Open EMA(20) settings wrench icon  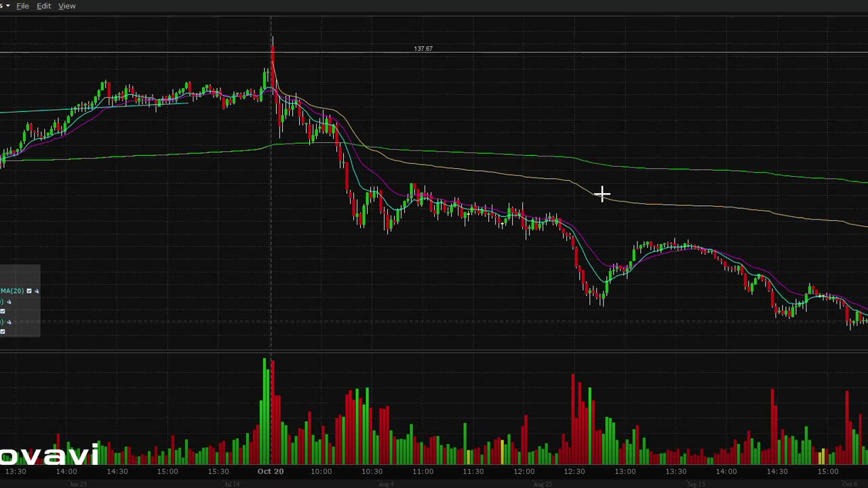click(37, 291)
